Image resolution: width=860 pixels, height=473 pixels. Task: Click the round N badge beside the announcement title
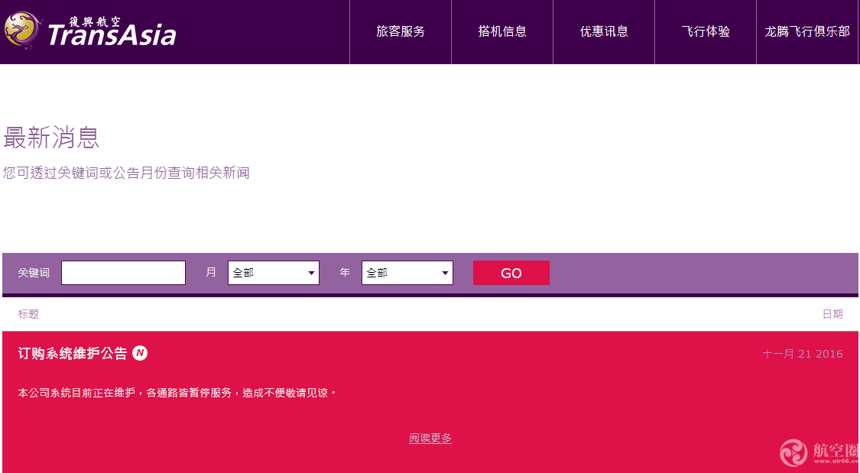[x=140, y=353]
